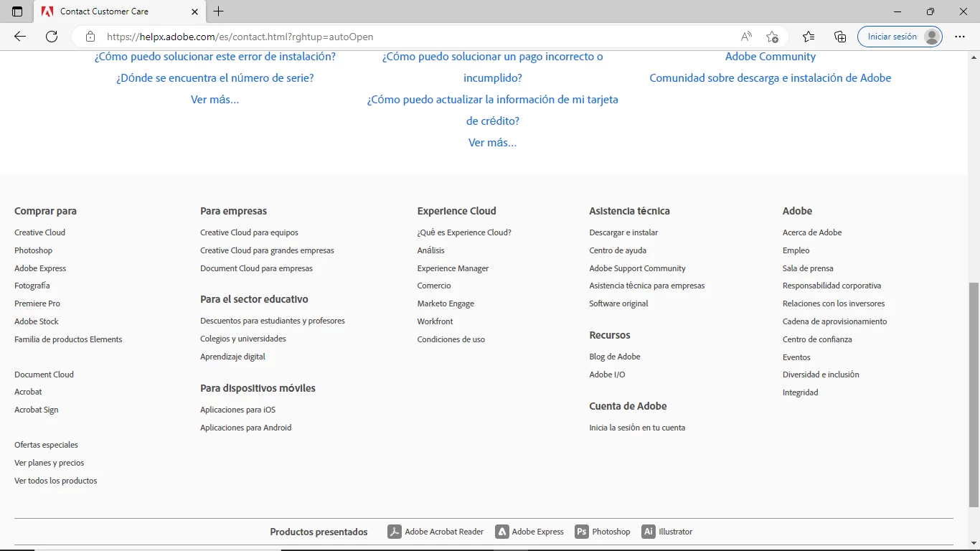Open '¿Qué es Experience Cloud?' link
Viewport: 980px width, 551px height.
(464, 232)
